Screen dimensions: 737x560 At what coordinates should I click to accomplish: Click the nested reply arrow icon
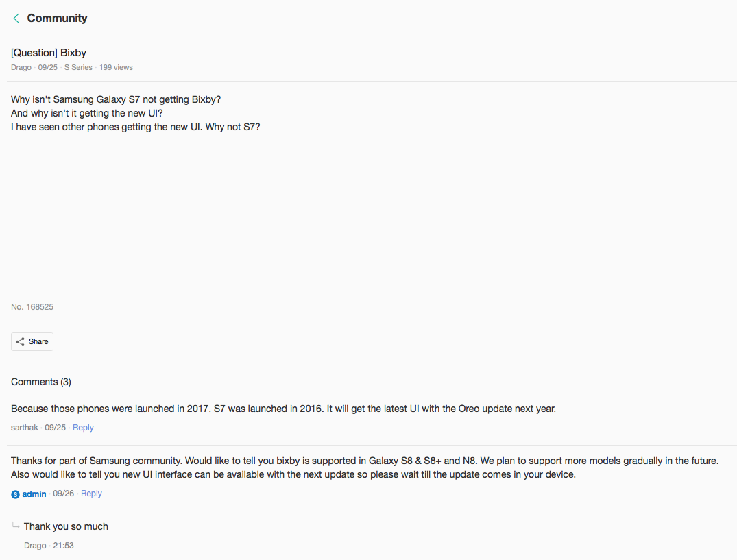pyautogui.click(x=16, y=526)
